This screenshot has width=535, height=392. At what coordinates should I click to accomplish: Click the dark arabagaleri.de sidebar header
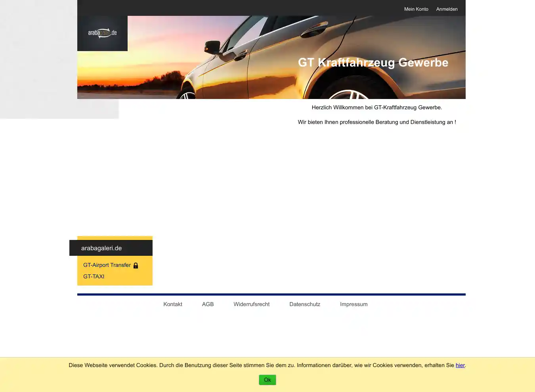tap(111, 248)
